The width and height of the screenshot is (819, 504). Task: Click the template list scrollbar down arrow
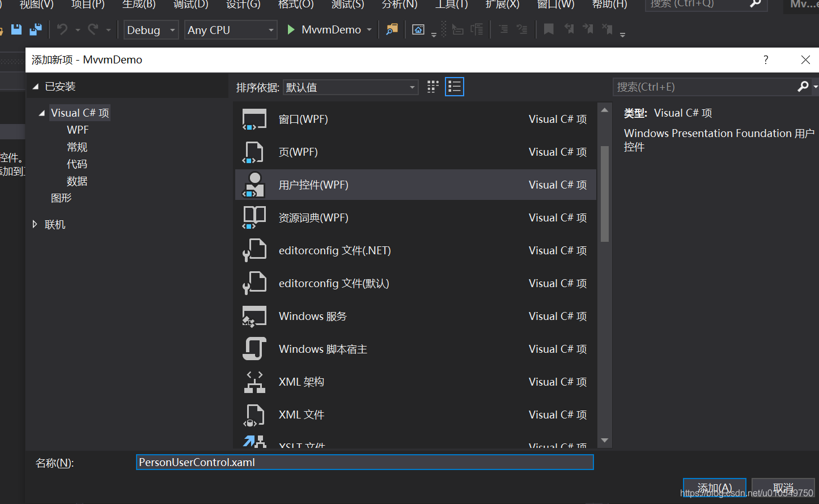click(605, 441)
